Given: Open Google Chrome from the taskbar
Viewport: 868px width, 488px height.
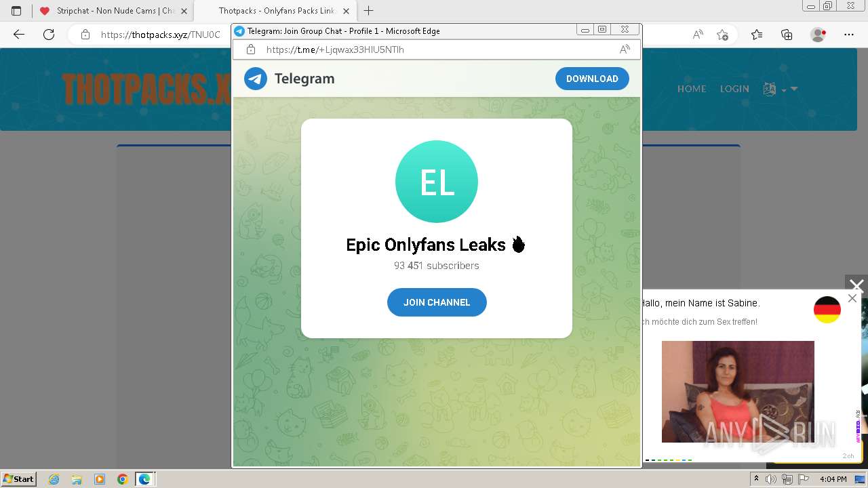Looking at the screenshot, I should pos(122,479).
